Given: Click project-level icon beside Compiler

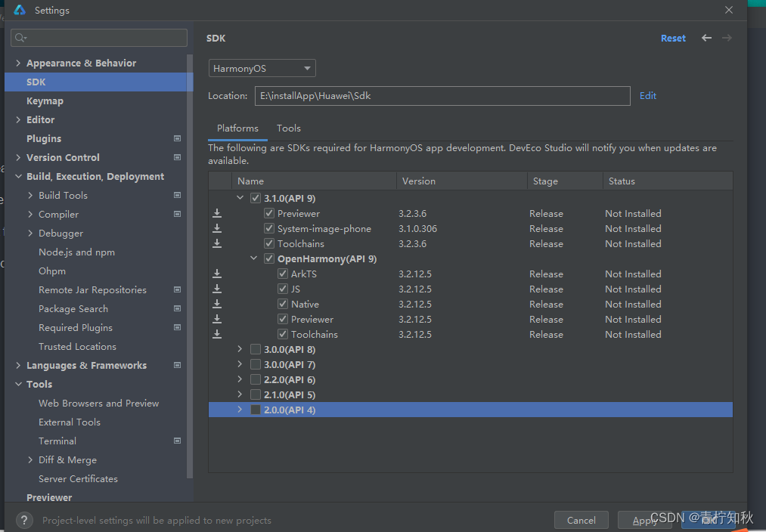Looking at the screenshot, I should (x=178, y=214).
